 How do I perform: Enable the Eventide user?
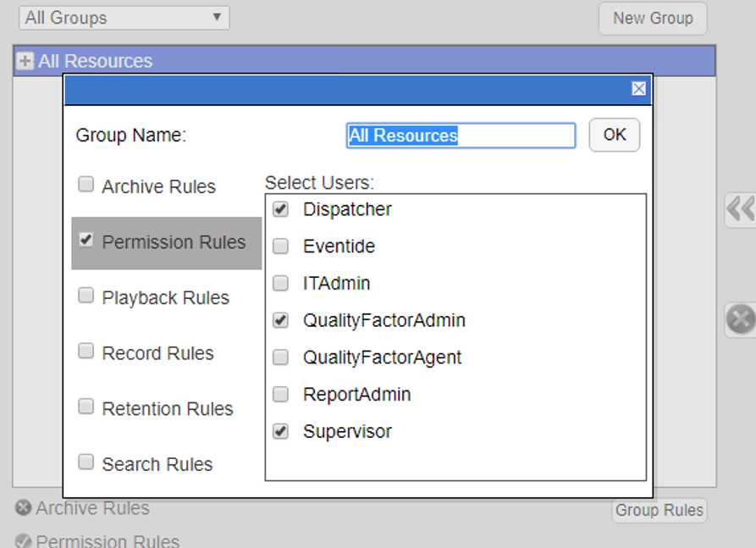(280, 246)
